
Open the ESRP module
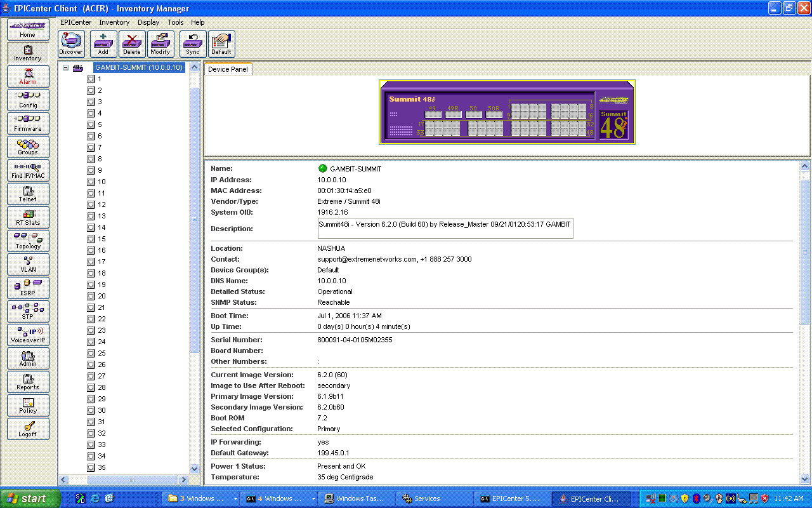pos(28,288)
